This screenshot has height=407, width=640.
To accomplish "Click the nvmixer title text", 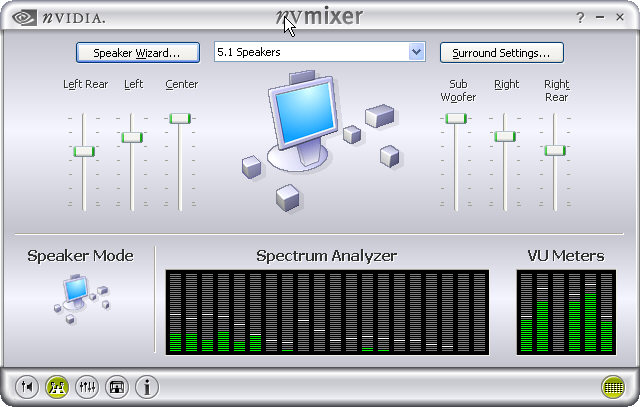I will 319,17.
